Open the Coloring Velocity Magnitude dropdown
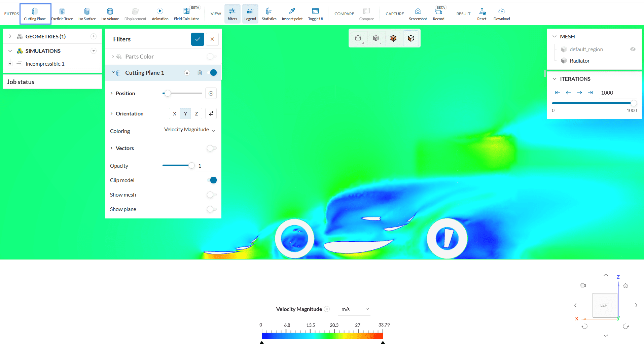Image resolution: width=644 pixels, height=345 pixels. 189,130
